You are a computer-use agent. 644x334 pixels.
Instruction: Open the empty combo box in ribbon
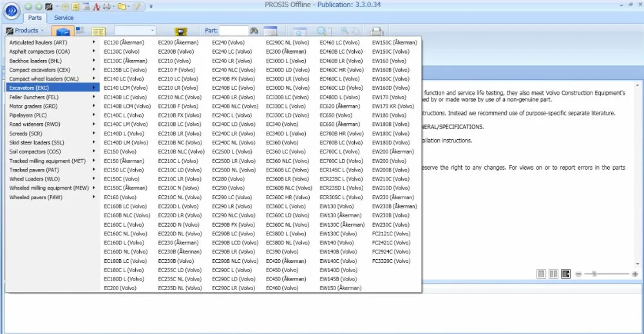[x=135, y=30]
